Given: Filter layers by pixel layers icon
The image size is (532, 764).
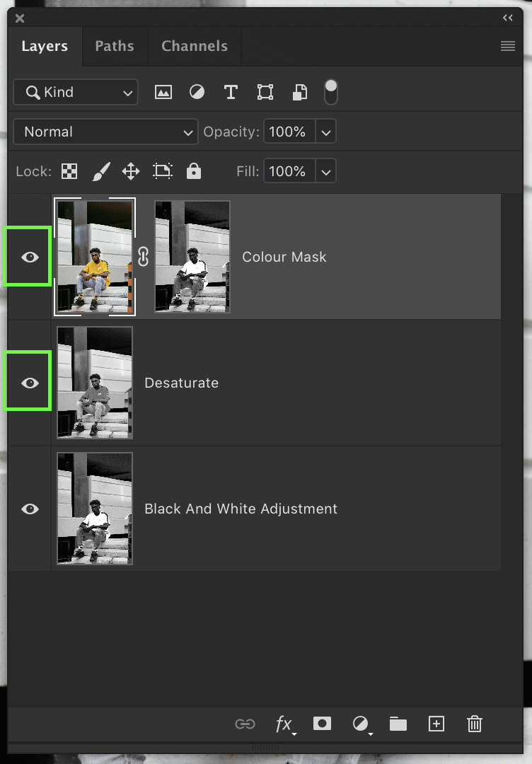Looking at the screenshot, I should point(163,92).
